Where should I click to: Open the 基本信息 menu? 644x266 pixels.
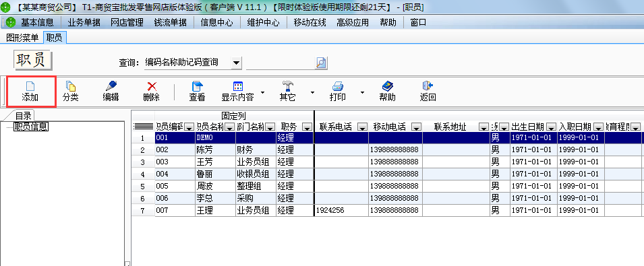[37, 22]
